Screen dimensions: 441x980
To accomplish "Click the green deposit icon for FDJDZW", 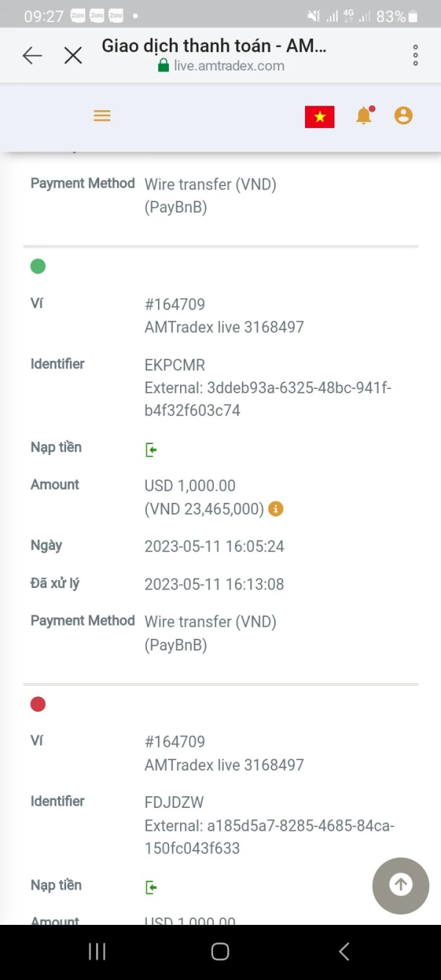I will coord(151,887).
